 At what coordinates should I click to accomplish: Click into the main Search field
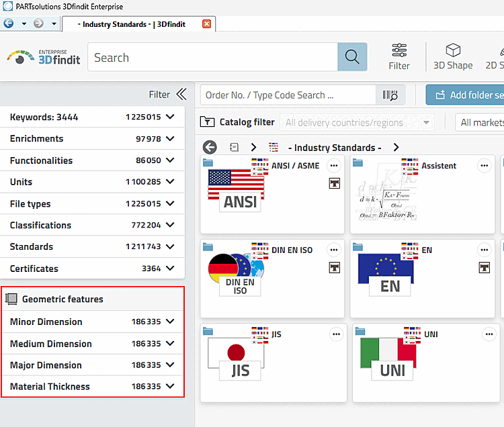[x=213, y=58]
